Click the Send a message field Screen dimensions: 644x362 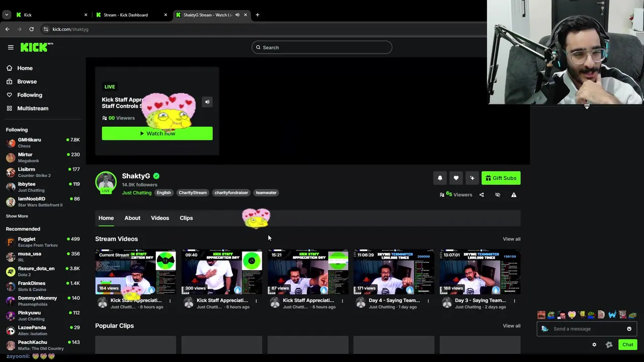tap(586, 329)
